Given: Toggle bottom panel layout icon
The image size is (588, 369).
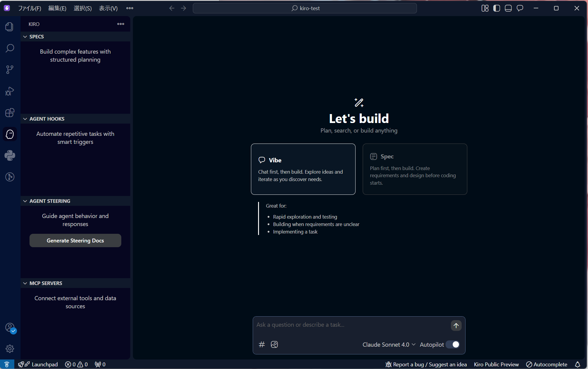Looking at the screenshot, I should coord(508,8).
